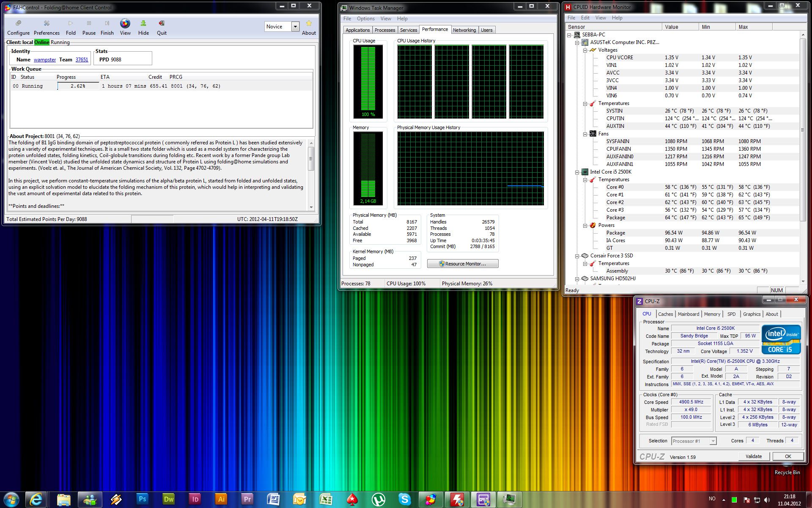
Task: Switch to Caches tab in CPU-Z
Action: 665,314
